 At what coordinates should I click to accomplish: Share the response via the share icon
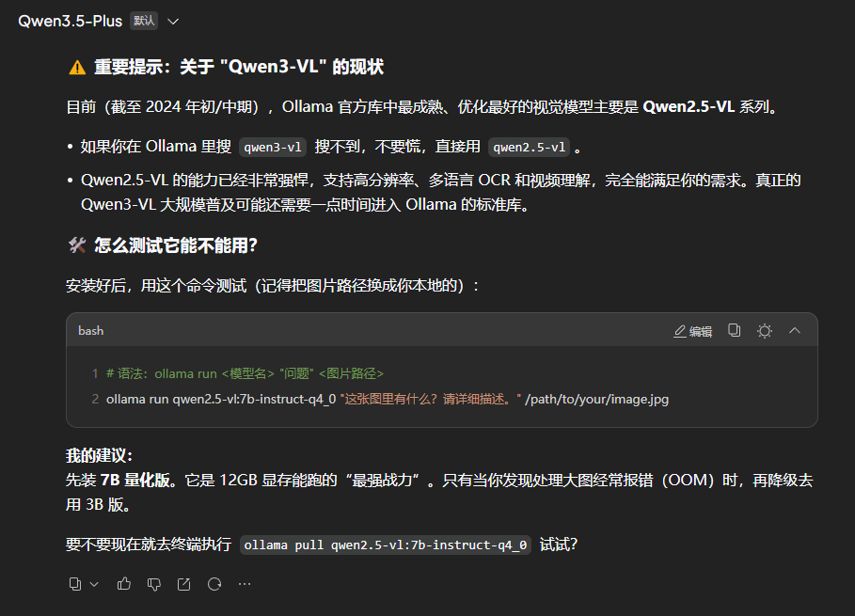click(x=183, y=583)
